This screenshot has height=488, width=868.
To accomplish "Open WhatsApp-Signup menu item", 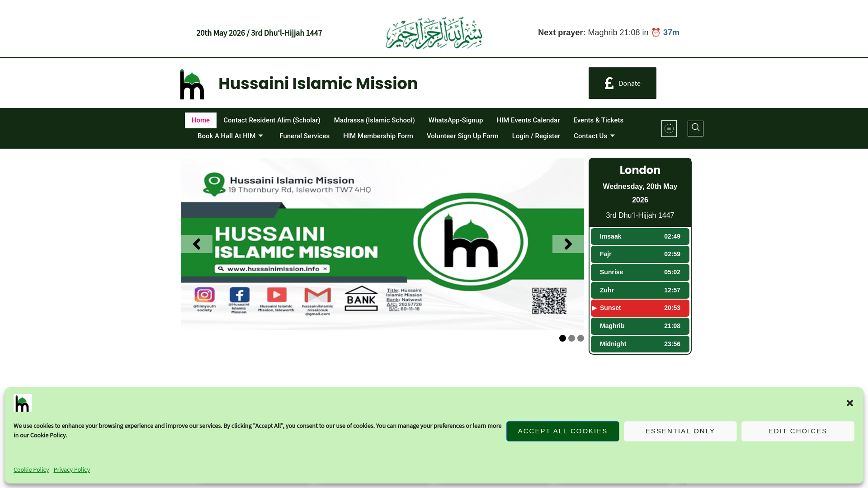I will [456, 120].
